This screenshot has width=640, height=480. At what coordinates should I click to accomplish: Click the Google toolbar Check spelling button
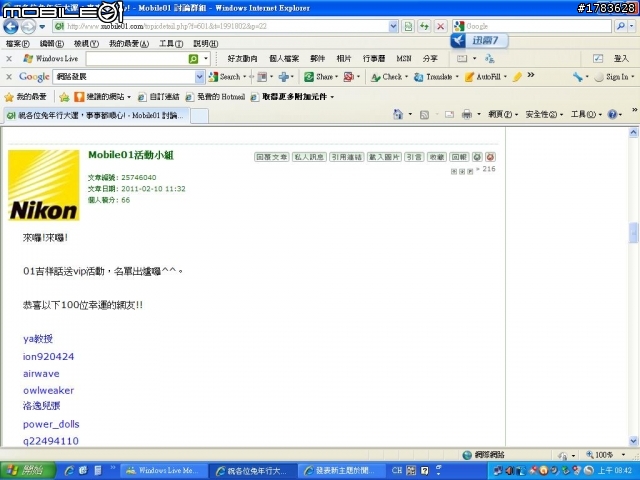pos(386,77)
